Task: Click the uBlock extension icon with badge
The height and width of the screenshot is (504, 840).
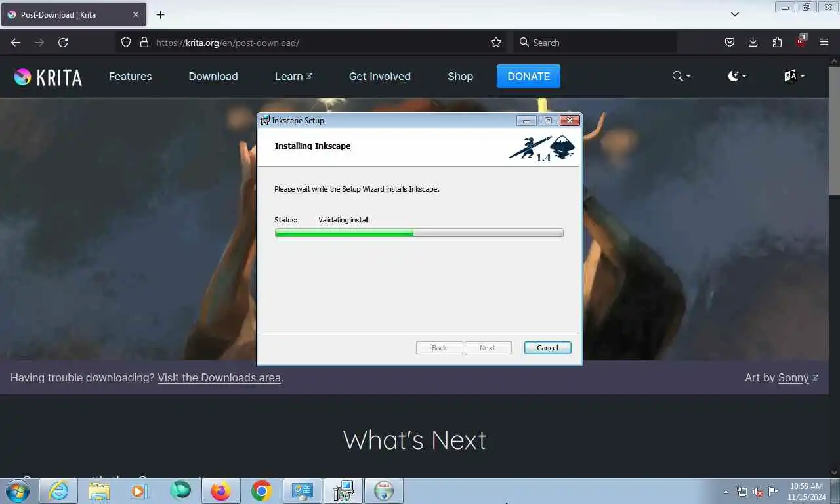Action: [801, 41]
